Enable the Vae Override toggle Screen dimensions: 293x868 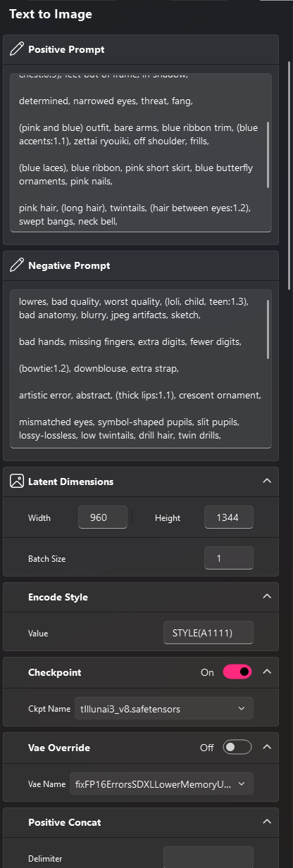click(x=237, y=748)
